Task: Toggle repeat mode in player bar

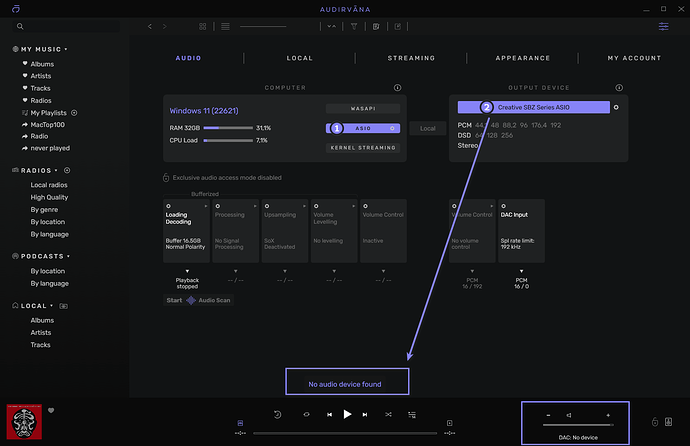Action: tap(307, 414)
